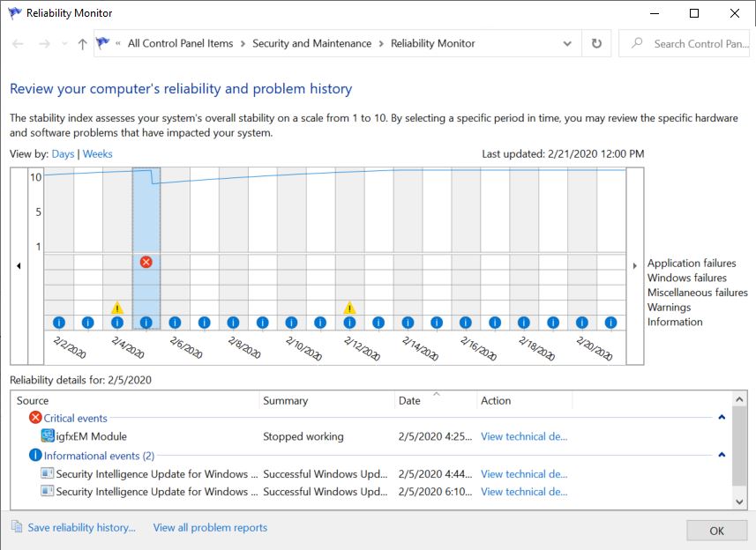Select the warning icon for 2/4/2020
Screen dimensions: 756x550
(x=117, y=308)
